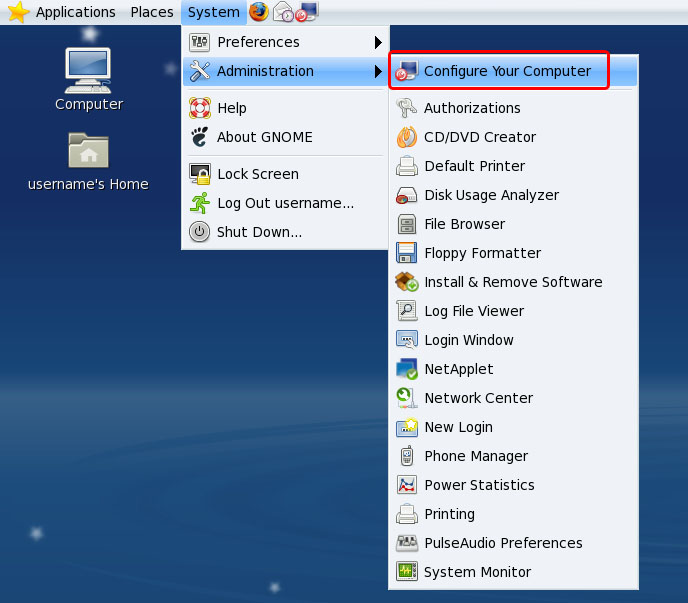Open NetApplet label
Viewport: 688px width, 603px height.
tap(459, 369)
